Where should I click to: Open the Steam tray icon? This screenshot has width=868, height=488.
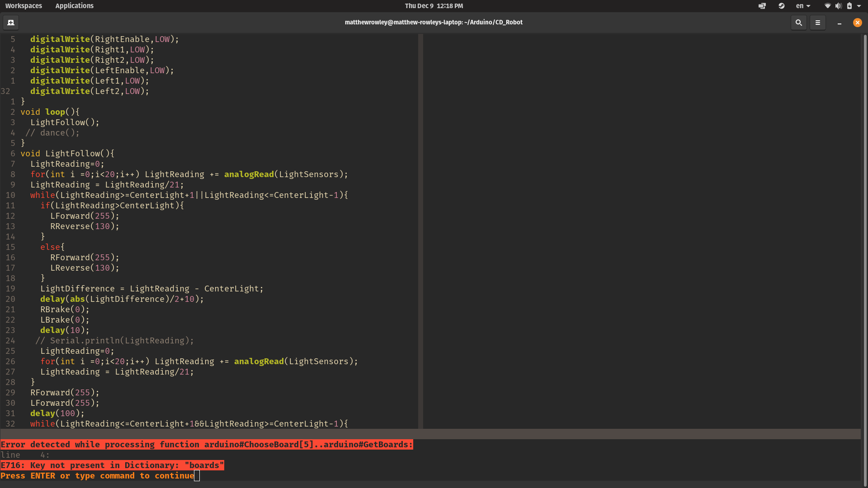781,6
